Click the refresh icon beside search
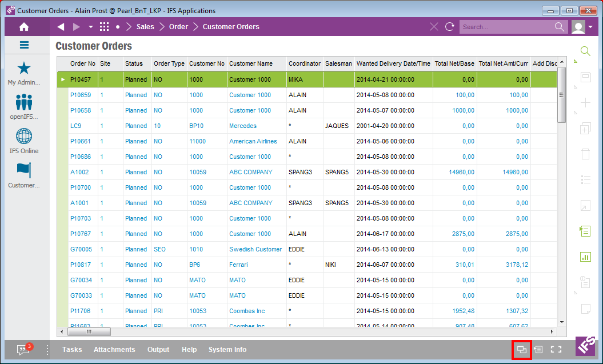Screen dimensions: 603x364 click(450, 27)
